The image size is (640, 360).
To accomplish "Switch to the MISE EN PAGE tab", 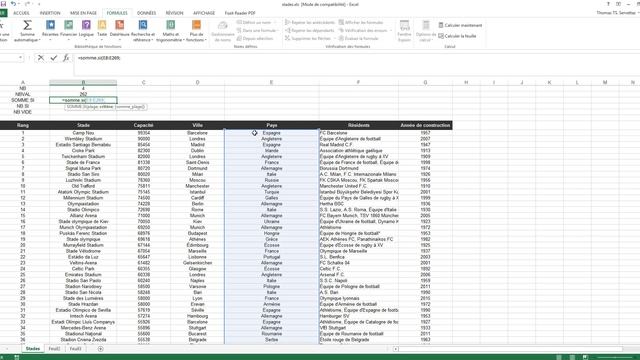I will coord(83,13).
